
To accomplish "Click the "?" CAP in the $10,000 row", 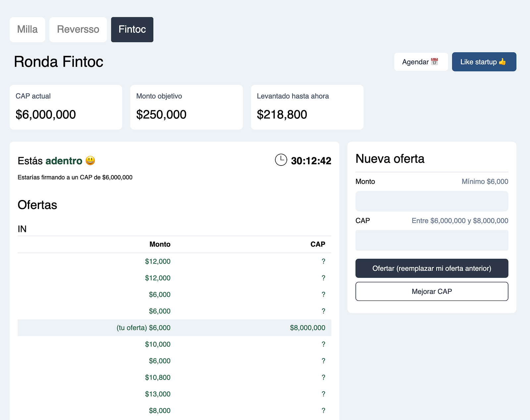I will click(324, 344).
